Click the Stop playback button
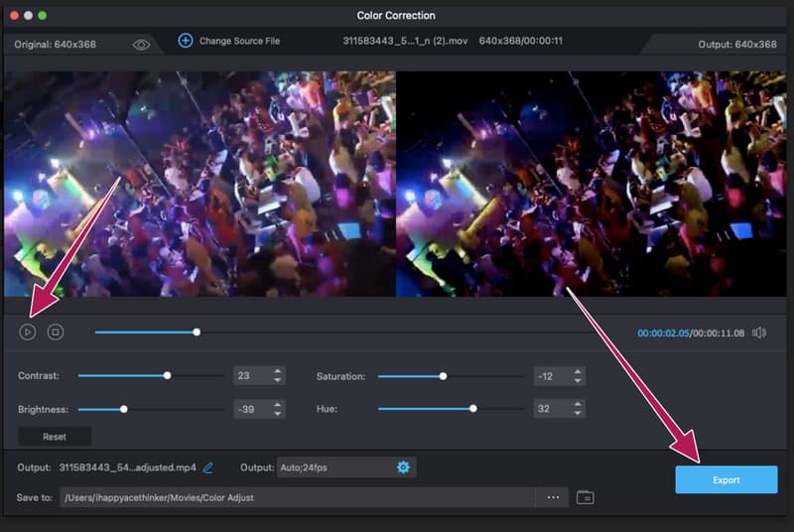This screenshot has width=794, height=532. click(x=56, y=332)
